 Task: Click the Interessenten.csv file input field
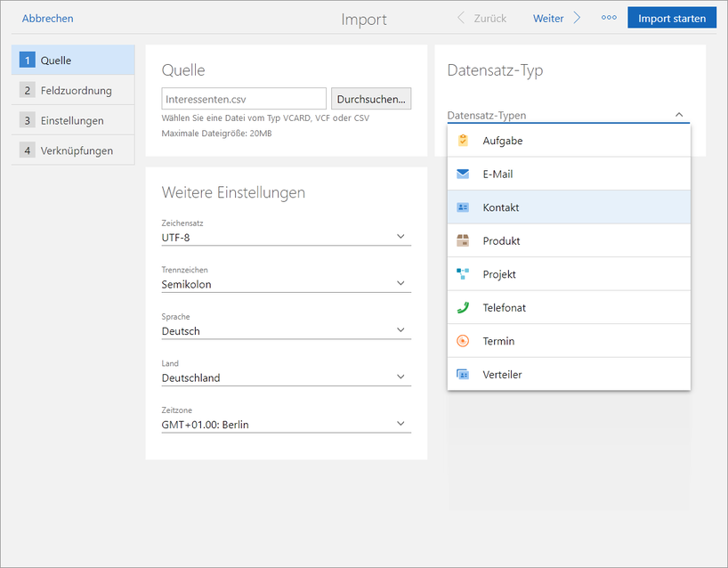coord(244,99)
